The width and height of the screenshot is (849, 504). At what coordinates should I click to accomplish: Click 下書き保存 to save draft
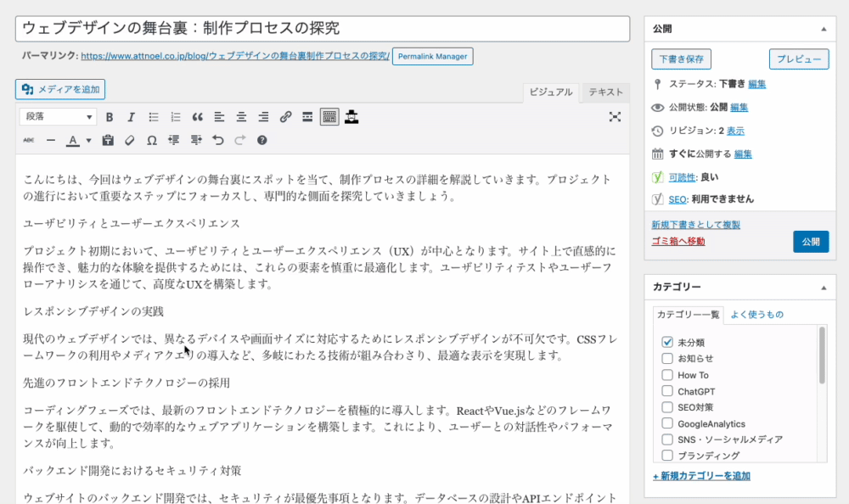[681, 59]
